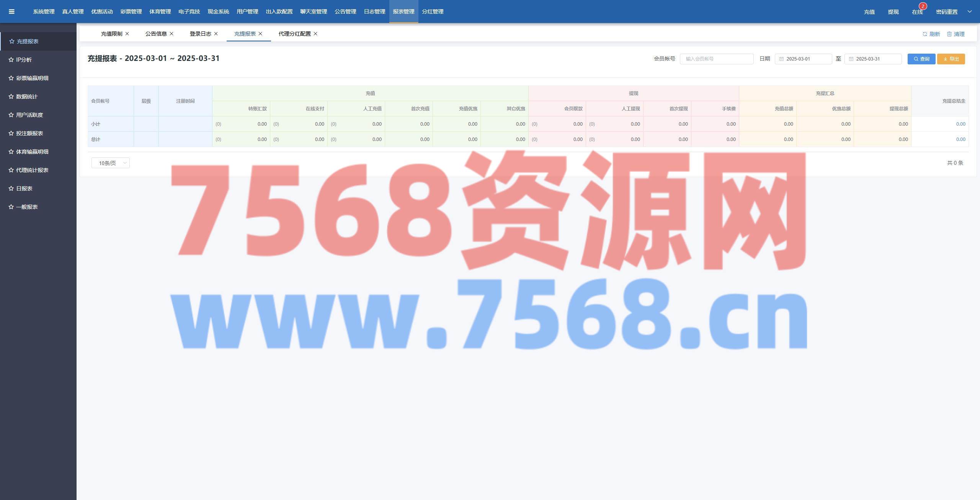Click the 刷新 refresh icon

point(925,34)
